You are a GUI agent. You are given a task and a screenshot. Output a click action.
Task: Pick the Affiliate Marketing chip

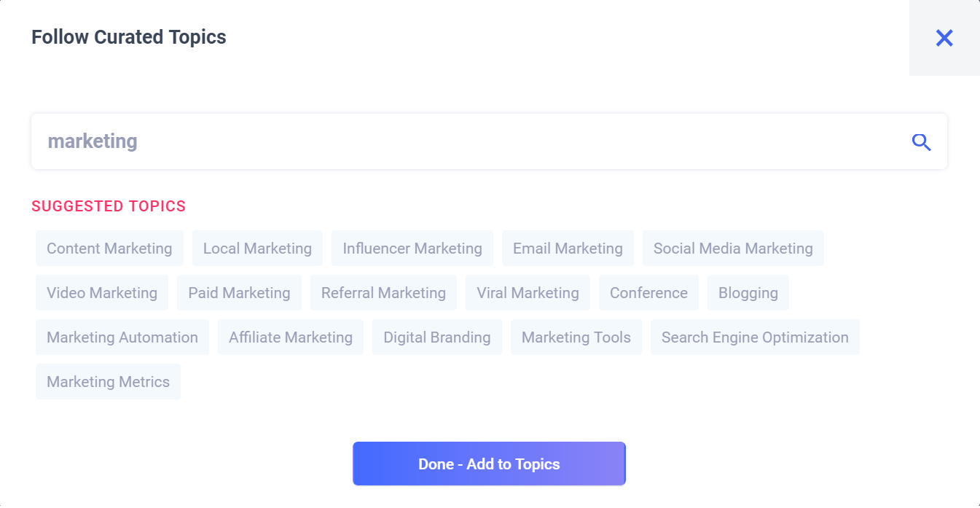click(291, 337)
